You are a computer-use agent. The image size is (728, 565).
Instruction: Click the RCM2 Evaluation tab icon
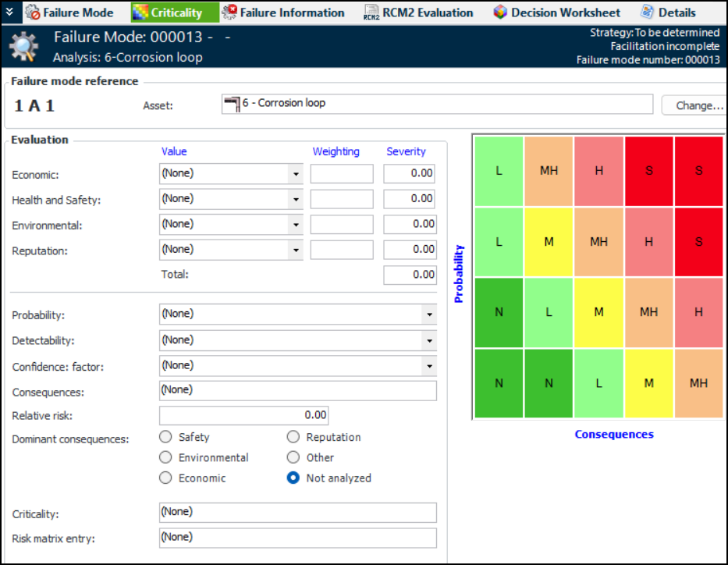pos(371,12)
